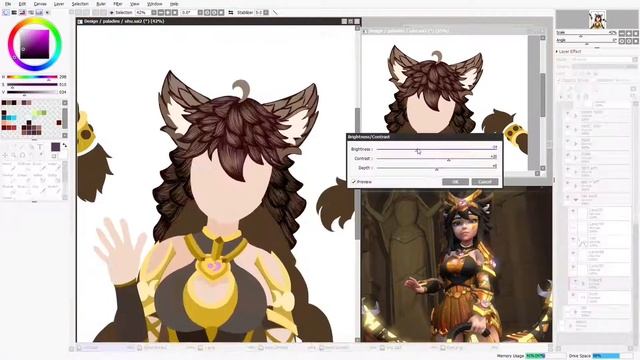Swap foreground and background colors
The height and width of the screenshot is (360, 640).
coord(64,145)
